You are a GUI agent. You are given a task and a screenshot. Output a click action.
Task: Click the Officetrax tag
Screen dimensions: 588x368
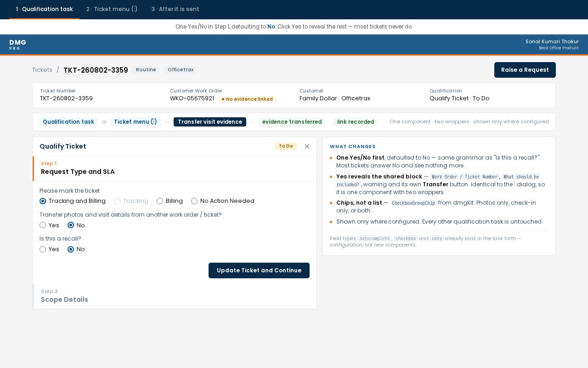coord(181,70)
